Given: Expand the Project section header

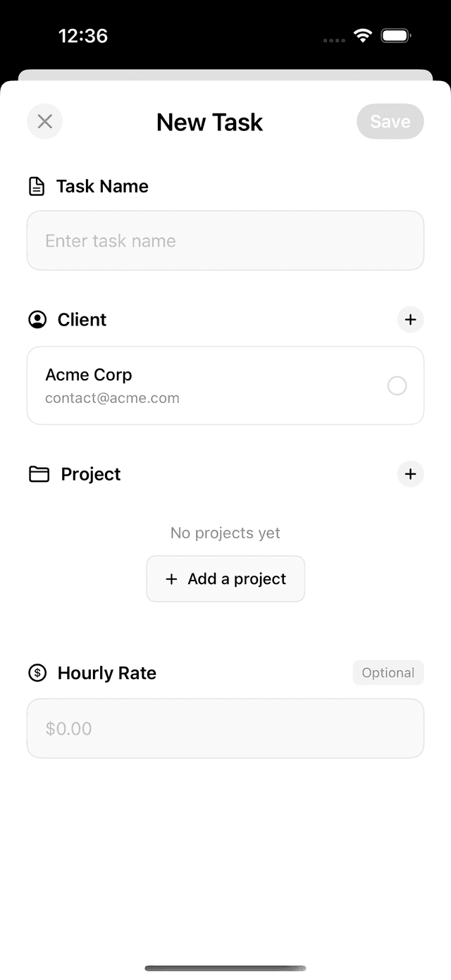Looking at the screenshot, I should pos(89,473).
